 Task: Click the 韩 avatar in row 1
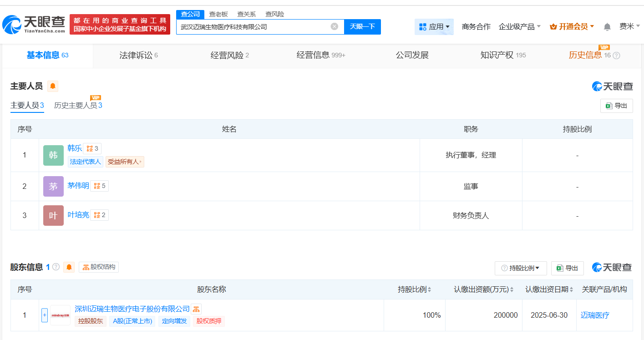tap(53, 155)
